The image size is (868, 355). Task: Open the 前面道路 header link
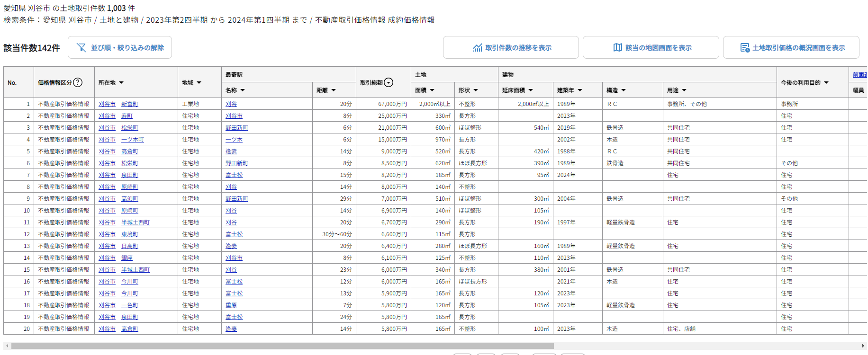[859, 75]
